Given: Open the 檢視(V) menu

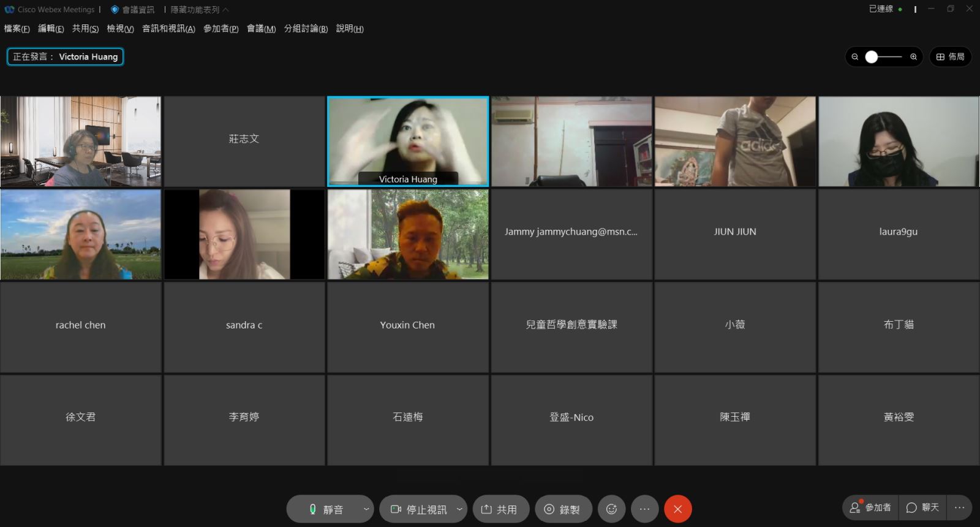Looking at the screenshot, I should (120, 29).
